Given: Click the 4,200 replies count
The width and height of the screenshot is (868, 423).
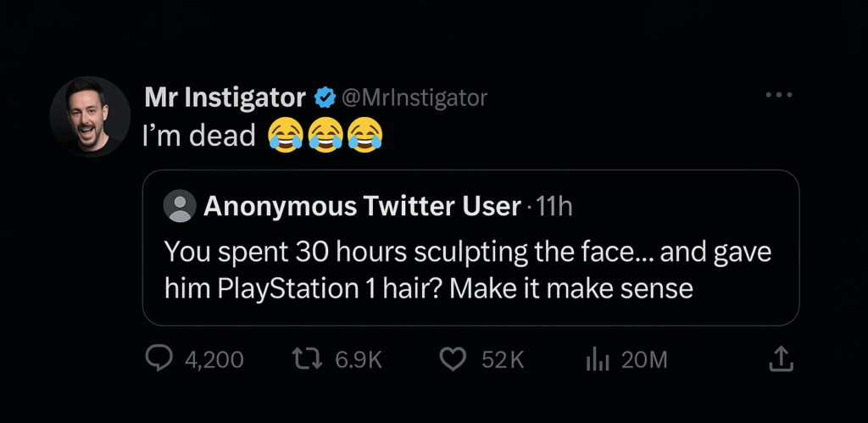Looking at the screenshot, I should [x=214, y=359].
